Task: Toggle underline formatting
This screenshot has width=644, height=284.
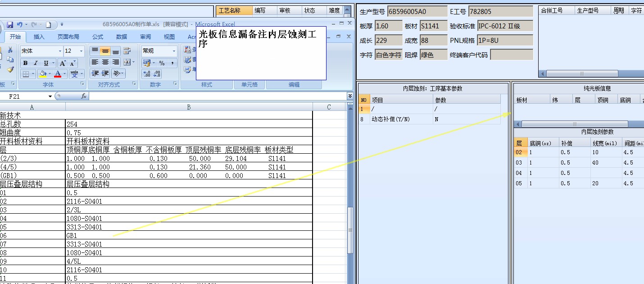Action: (46, 63)
